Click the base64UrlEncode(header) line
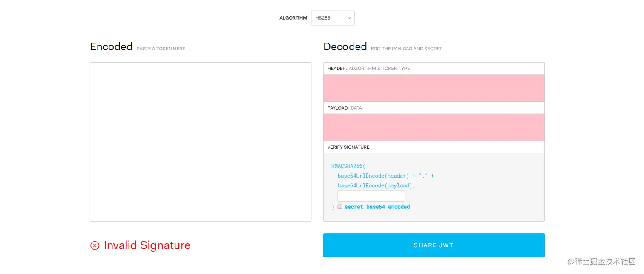The width and height of the screenshot is (644, 274). (x=386, y=176)
